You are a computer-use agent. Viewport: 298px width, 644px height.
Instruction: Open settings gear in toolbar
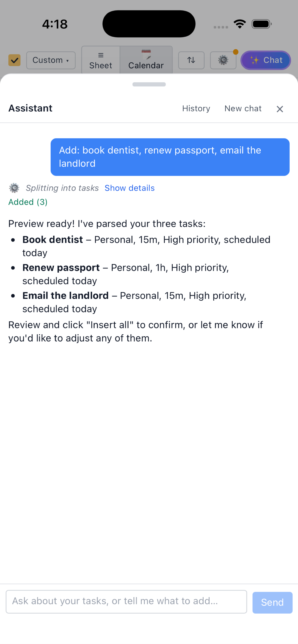(223, 60)
